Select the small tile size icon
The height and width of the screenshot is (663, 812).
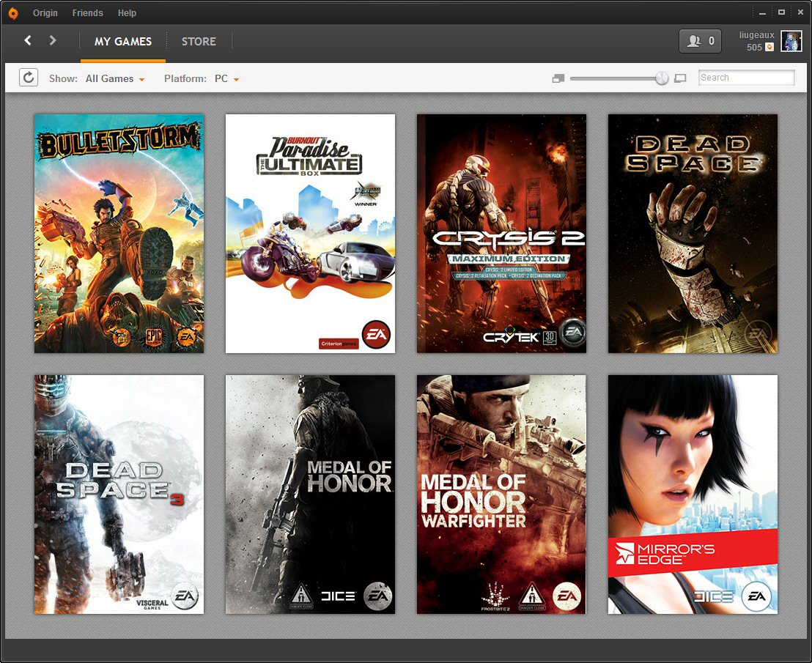[x=558, y=78]
